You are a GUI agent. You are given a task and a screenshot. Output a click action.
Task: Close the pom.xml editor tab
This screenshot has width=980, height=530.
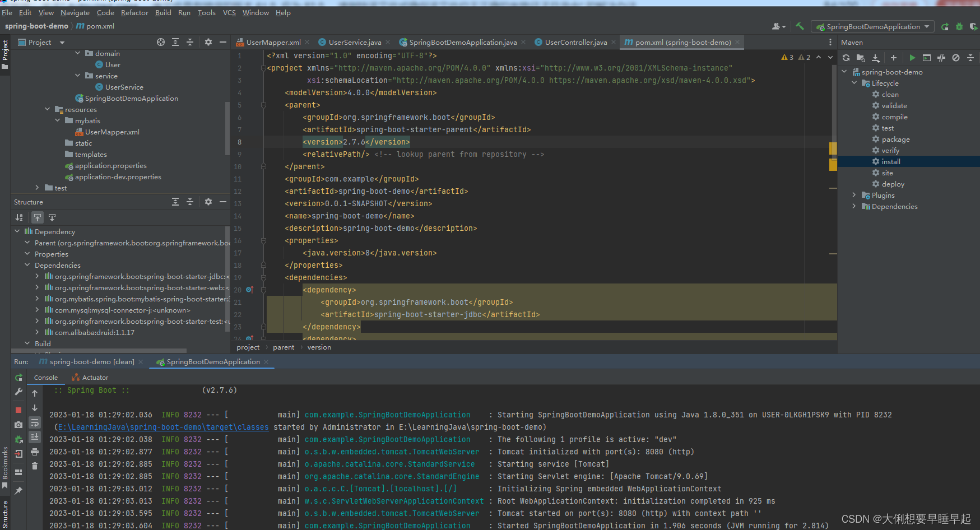click(737, 42)
